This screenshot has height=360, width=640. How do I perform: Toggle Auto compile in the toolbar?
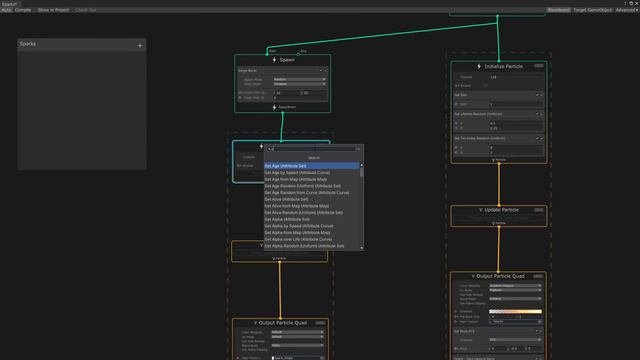(x=6, y=10)
